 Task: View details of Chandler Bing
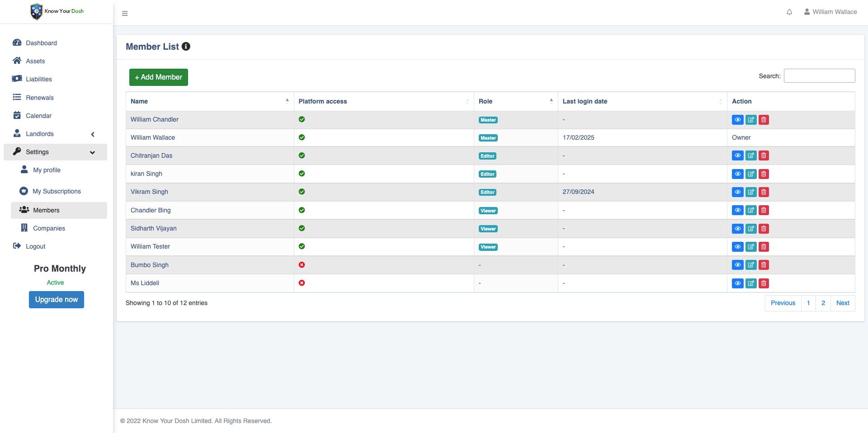point(737,210)
